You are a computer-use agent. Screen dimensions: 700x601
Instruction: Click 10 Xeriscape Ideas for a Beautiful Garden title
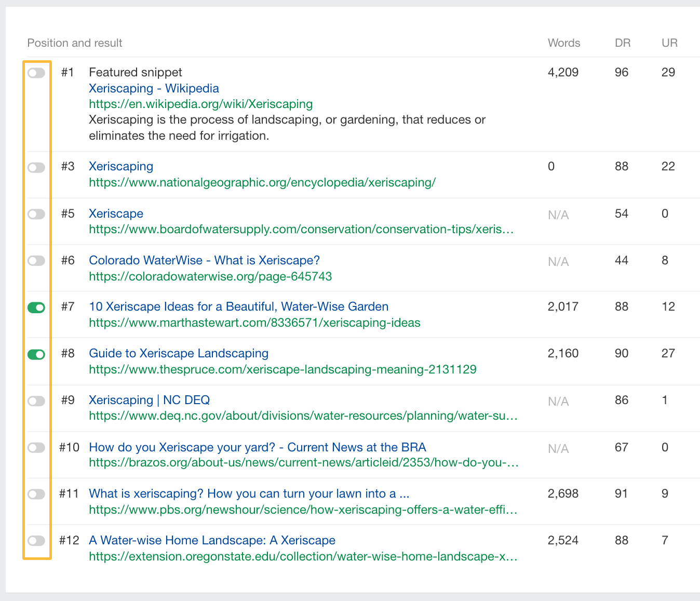[x=238, y=306]
